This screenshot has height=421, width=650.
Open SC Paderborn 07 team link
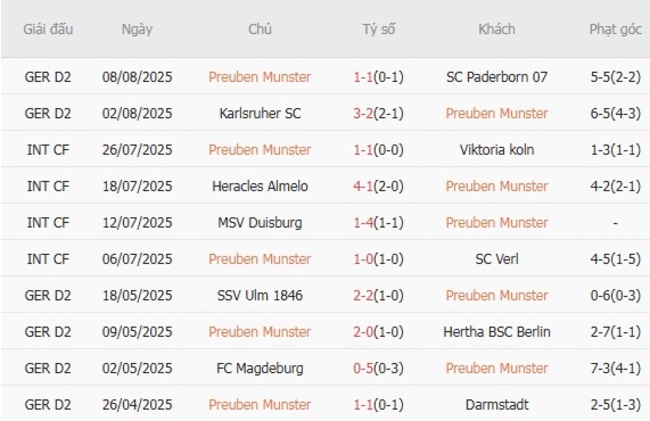click(497, 77)
